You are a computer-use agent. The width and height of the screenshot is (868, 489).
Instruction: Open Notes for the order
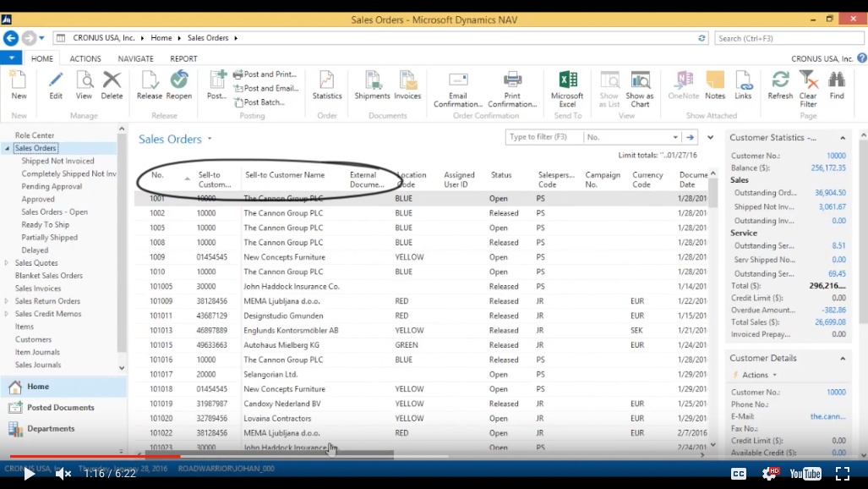pos(715,85)
